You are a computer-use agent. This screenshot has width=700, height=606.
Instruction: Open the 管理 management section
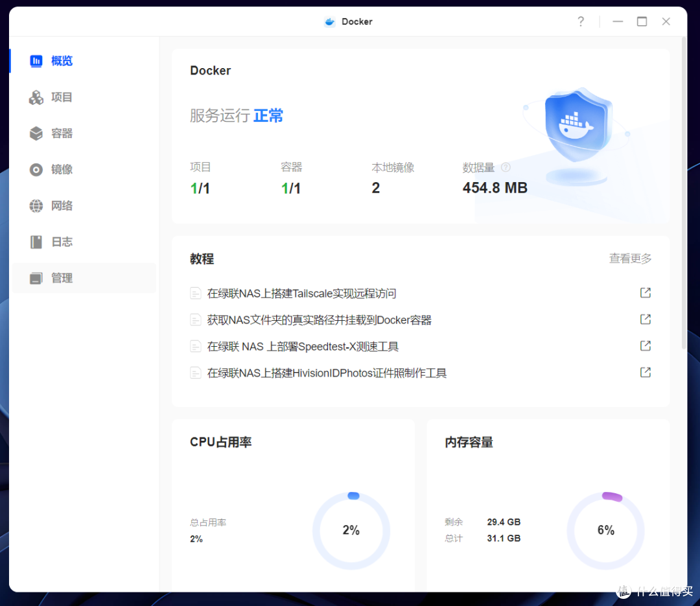[x=83, y=278]
